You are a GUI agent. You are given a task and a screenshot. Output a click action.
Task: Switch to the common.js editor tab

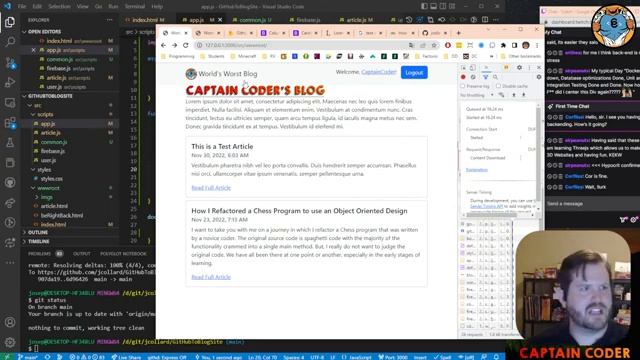(252, 20)
